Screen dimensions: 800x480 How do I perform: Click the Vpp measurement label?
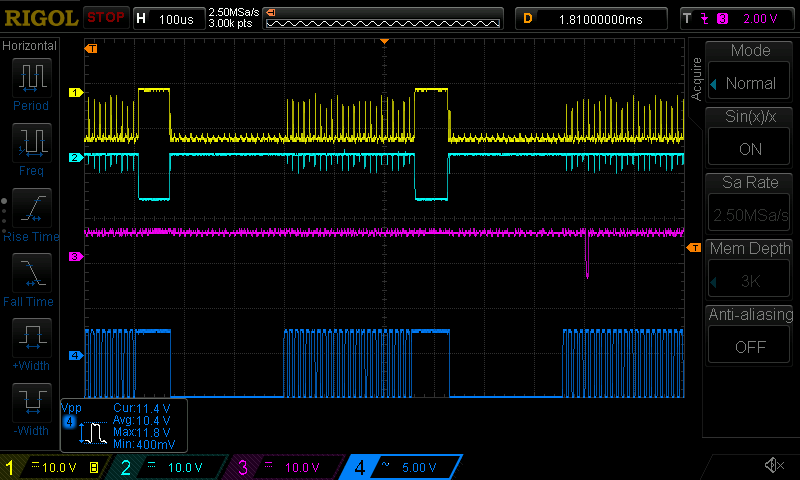[x=71, y=408]
